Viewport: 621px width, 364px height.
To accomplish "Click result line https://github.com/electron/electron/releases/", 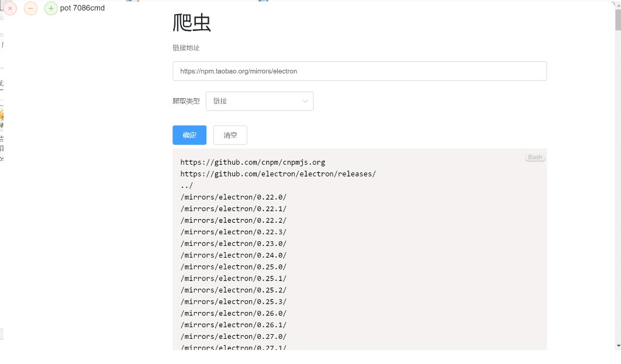I will (278, 174).
